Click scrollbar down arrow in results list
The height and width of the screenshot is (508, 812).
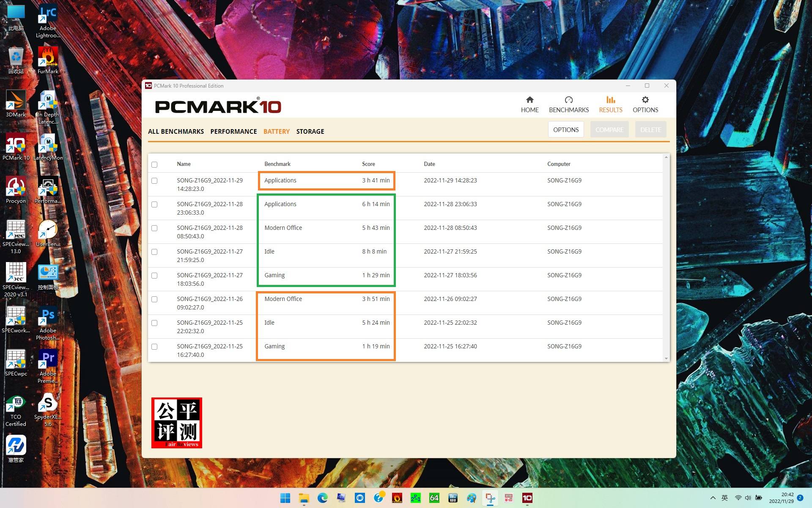pos(666,359)
